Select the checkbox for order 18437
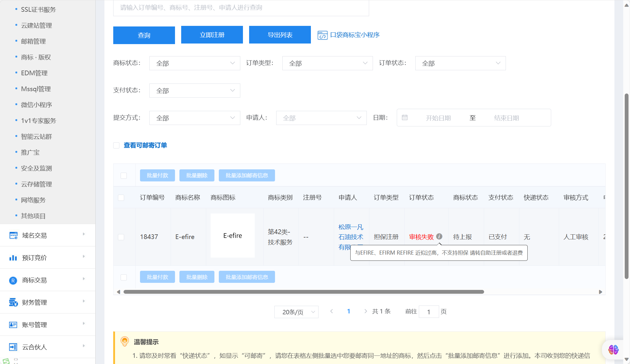Viewport: 630px width, 364px height. click(121, 237)
